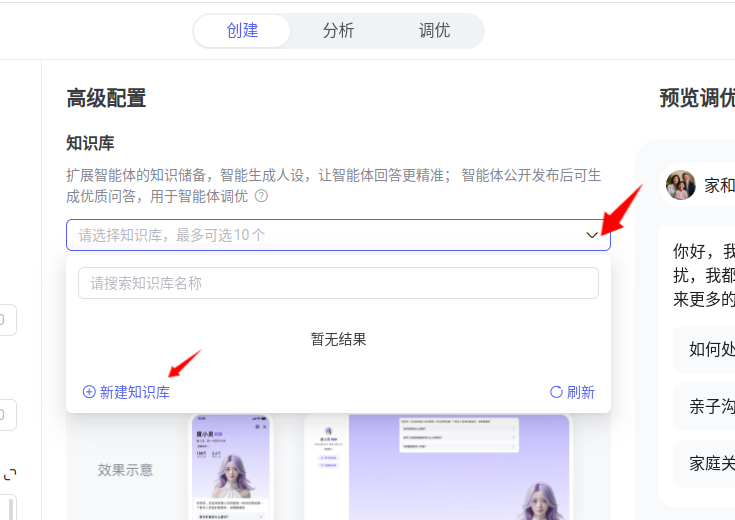This screenshot has width=735, height=520.
Task: Click the expand icon in left panel
Action: click(x=10, y=475)
